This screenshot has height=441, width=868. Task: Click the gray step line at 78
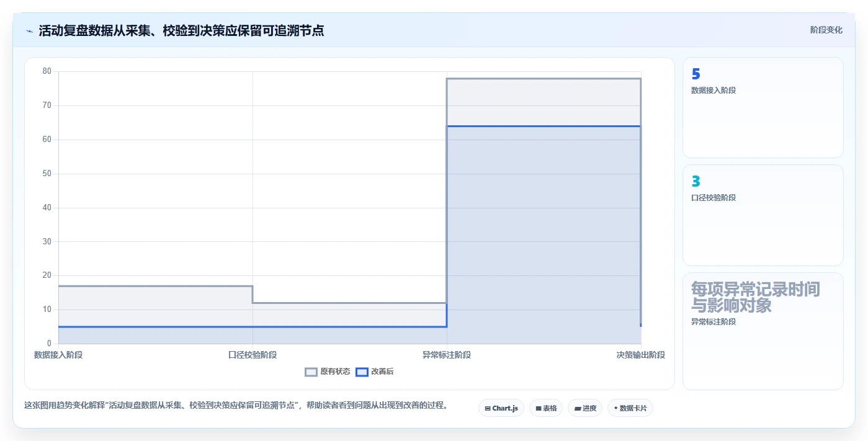pos(544,79)
